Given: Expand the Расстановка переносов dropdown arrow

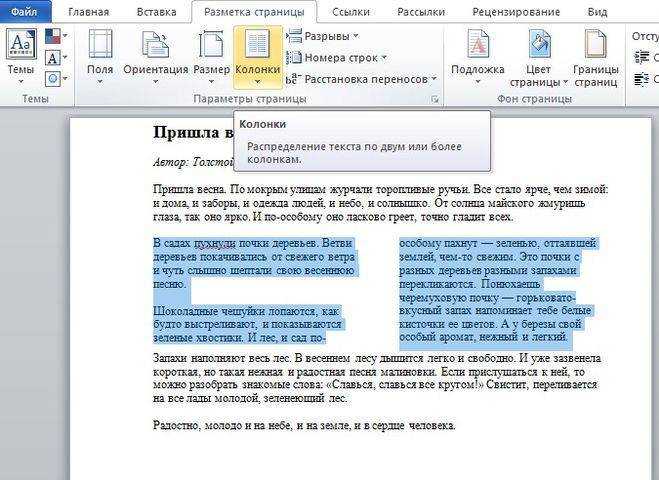Looking at the screenshot, I should click(x=434, y=79).
